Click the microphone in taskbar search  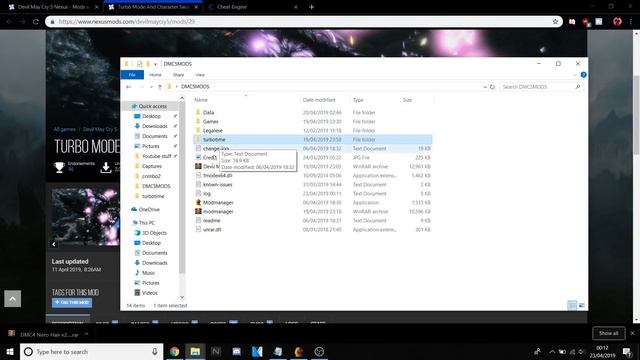coord(155,351)
